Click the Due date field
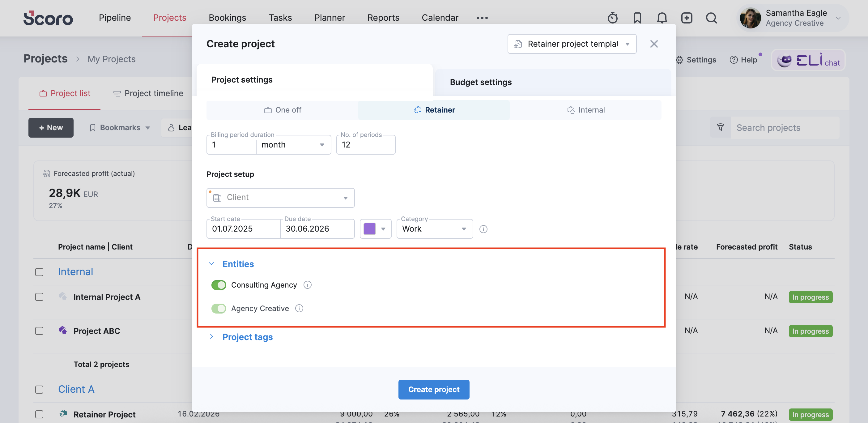 pyautogui.click(x=317, y=229)
